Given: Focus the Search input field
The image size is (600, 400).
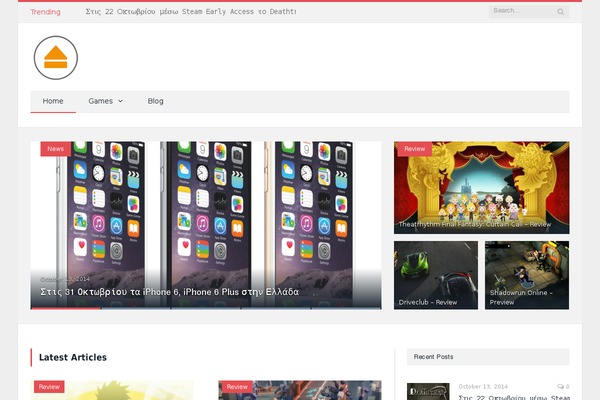Looking at the screenshot, I should click(x=529, y=11).
